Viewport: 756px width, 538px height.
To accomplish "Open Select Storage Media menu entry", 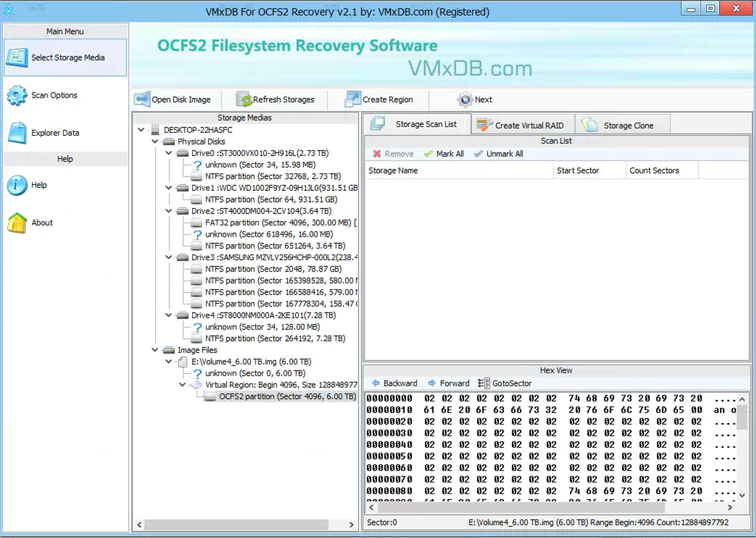I will [65, 58].
